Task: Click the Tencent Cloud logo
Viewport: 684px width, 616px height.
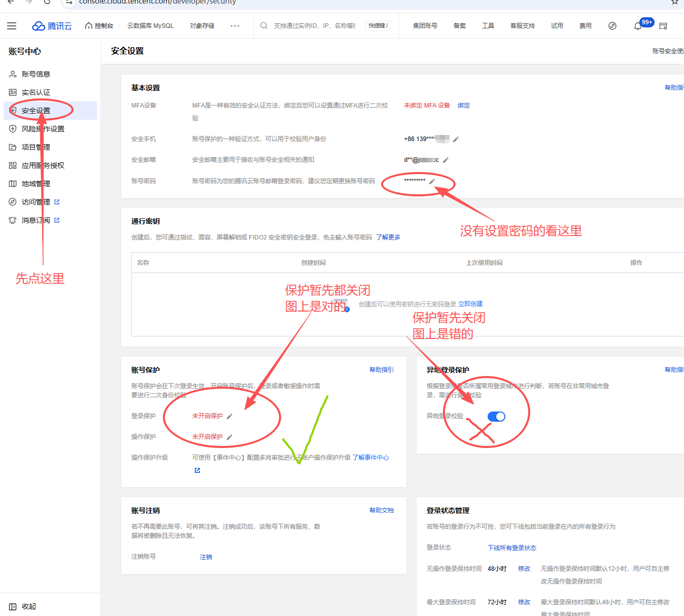Action: tap(52, 26)
